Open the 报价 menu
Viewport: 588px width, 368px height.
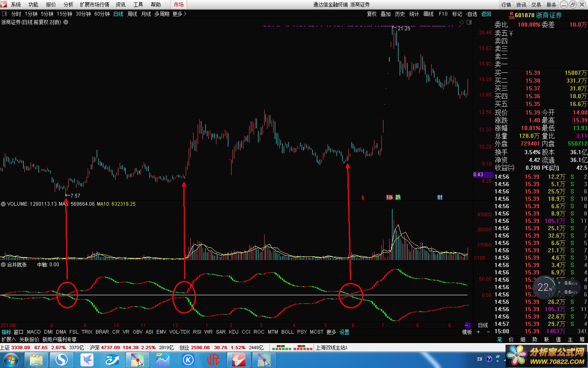coord(51,4)
